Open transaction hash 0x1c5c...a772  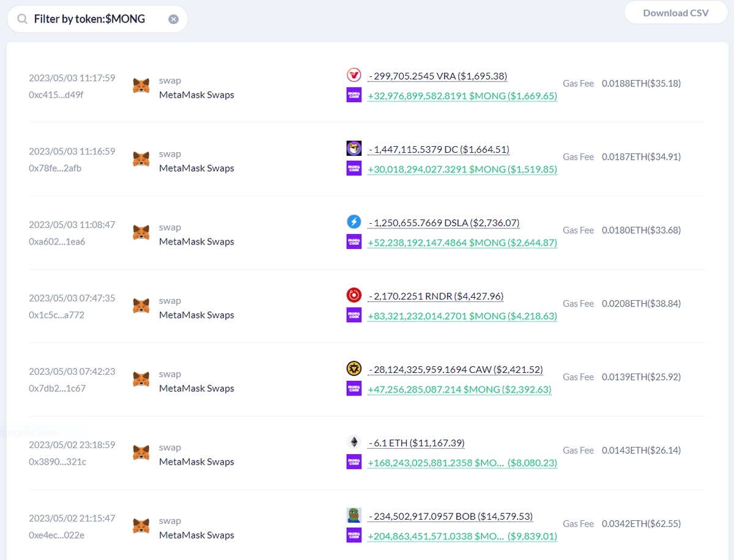coord(56,315)
